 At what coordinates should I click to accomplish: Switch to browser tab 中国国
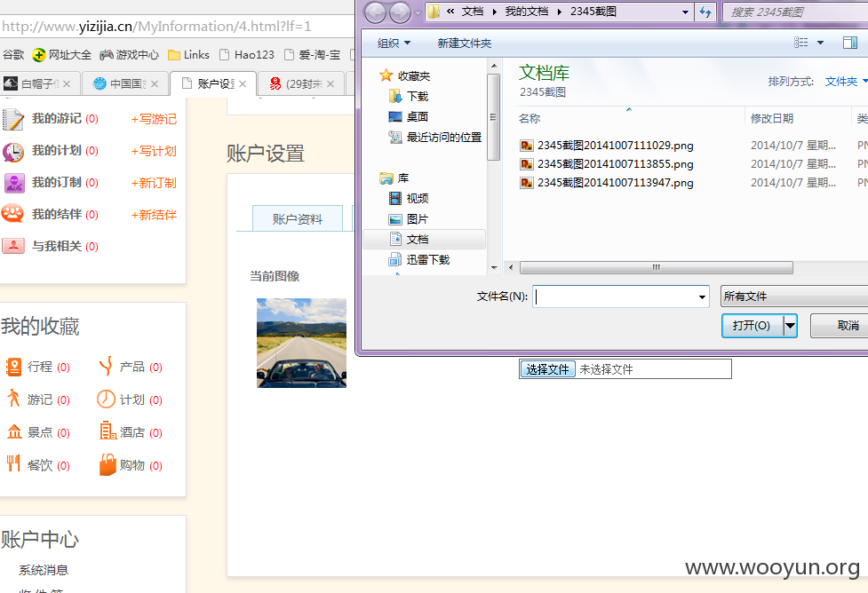(127, 83)
